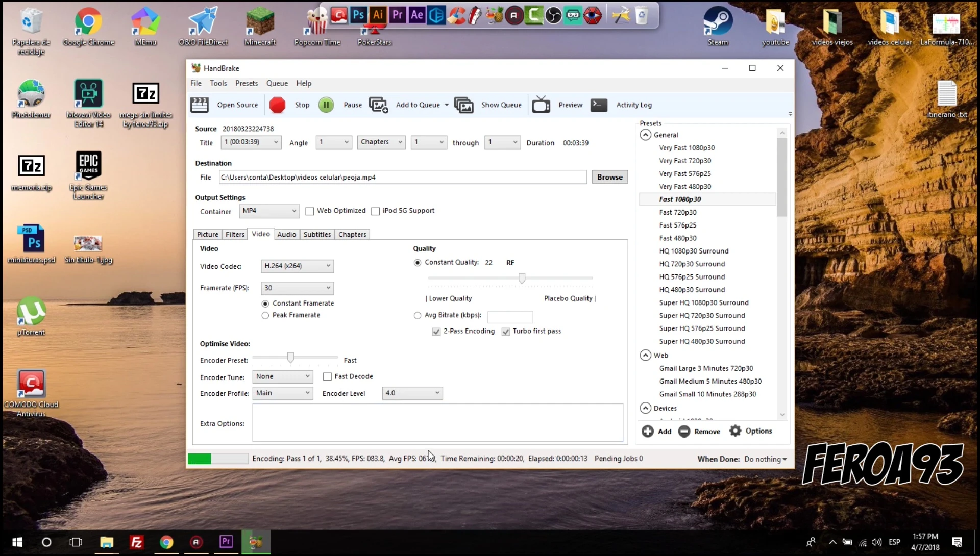Click the Browse button

[x=610, y=177]
